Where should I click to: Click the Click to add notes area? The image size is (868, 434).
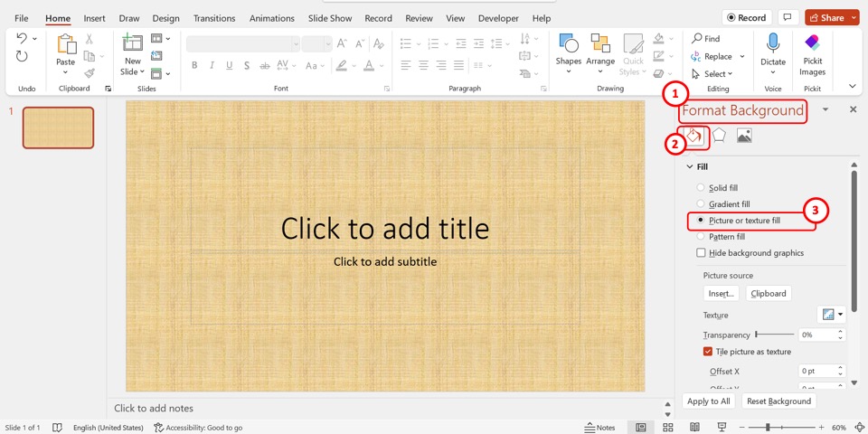[x=154, y=408]
